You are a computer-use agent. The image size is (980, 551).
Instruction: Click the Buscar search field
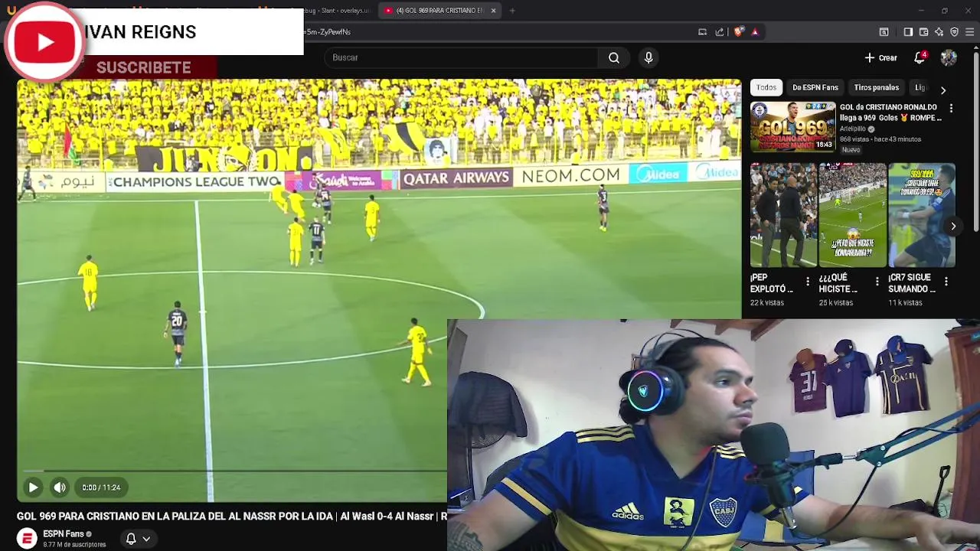tap(462, 57)
